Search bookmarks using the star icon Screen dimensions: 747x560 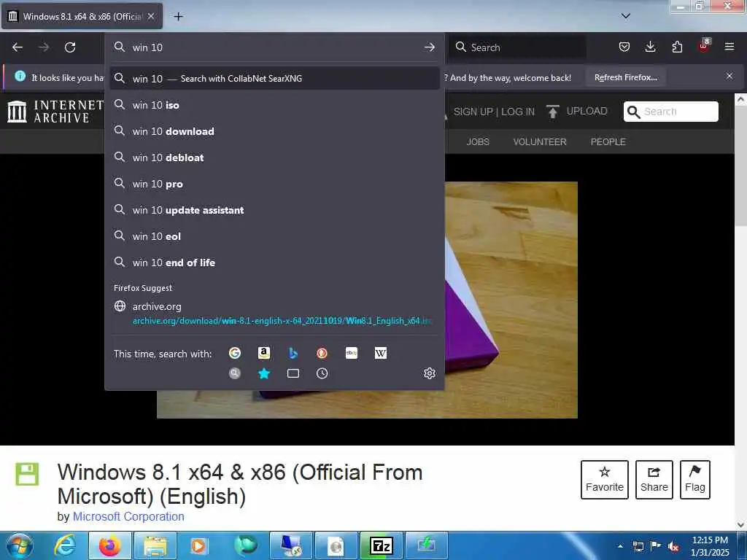pyautogui.click(x=264, y=373)
